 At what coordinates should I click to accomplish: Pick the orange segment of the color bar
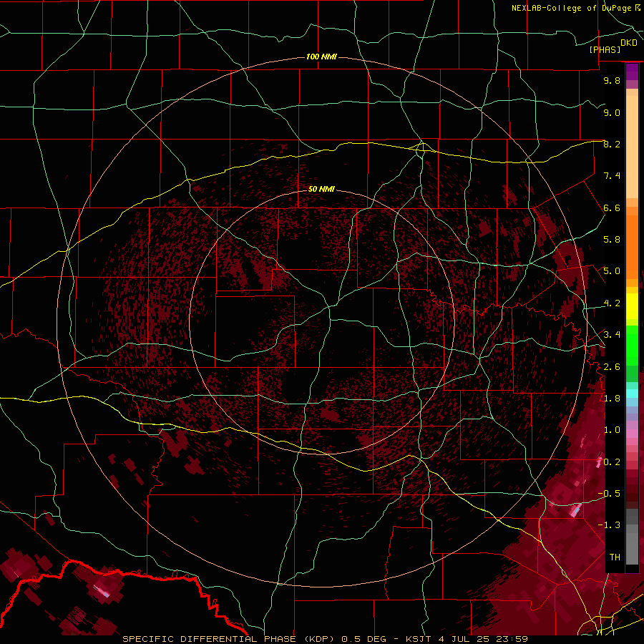click(632, 246)
